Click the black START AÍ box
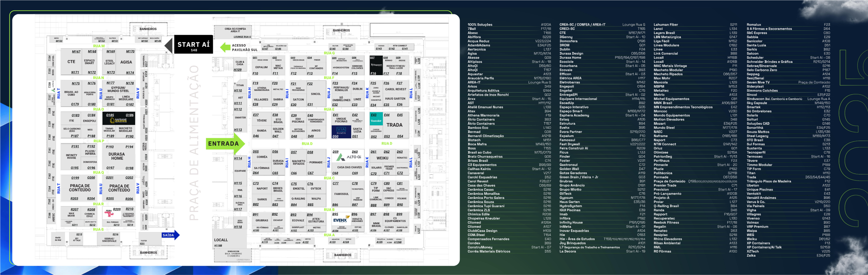This screenshot has width=868, height=275. pyautogui.click(x=194, y=44)
